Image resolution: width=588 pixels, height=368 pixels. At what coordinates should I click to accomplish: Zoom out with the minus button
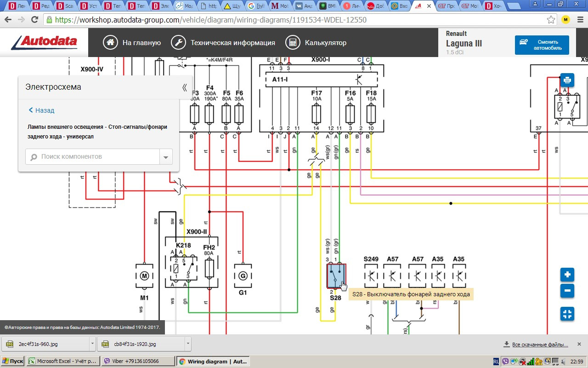567,291
